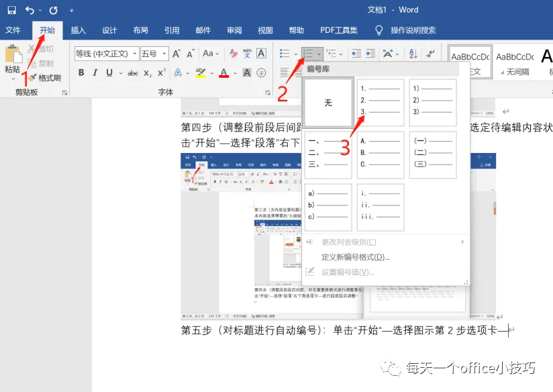Apply the red font color

(x=223, y=72)
